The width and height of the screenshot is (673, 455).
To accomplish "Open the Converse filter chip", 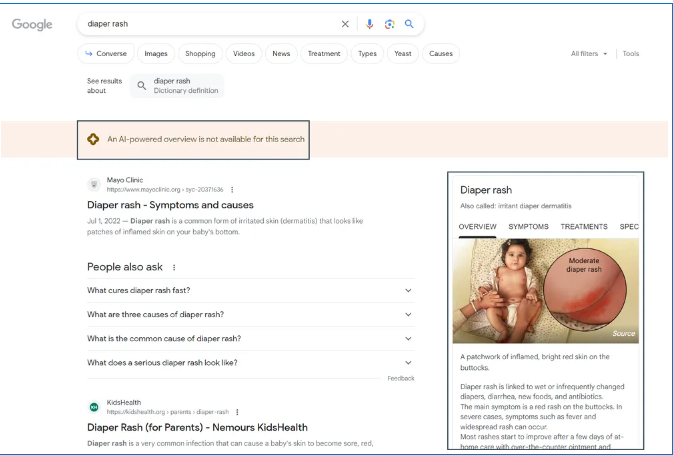I will [x=106, y=54].
